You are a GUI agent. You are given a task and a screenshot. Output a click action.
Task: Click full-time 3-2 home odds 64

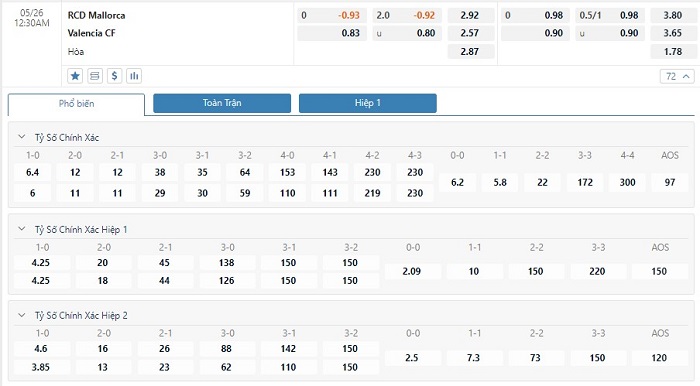pos(245,172)
